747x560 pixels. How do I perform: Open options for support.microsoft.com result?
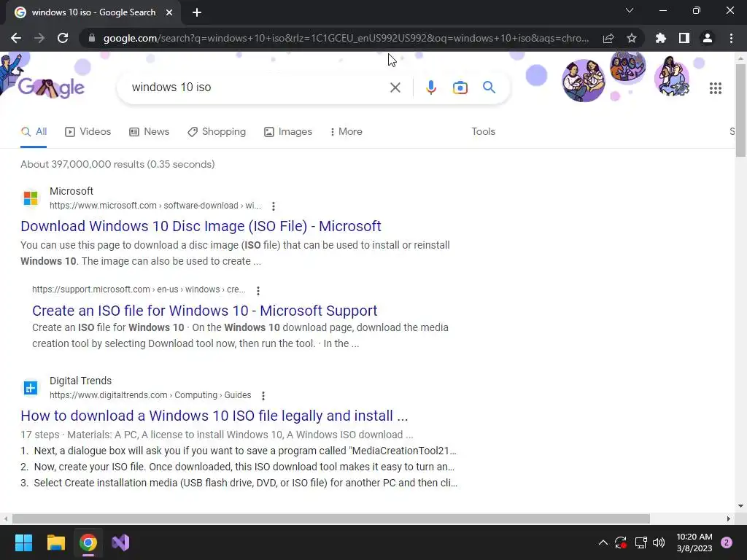click(258, 290)
